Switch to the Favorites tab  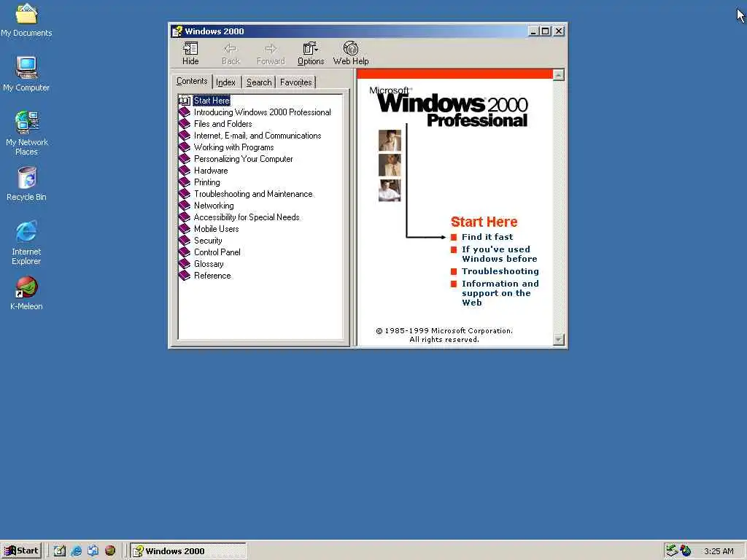click(296, 82)
